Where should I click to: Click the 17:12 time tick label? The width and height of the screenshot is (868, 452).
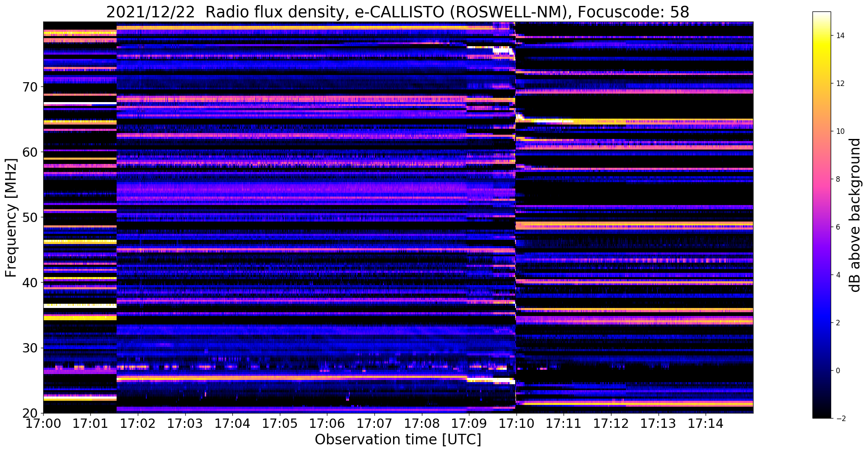tap(611, 423)
